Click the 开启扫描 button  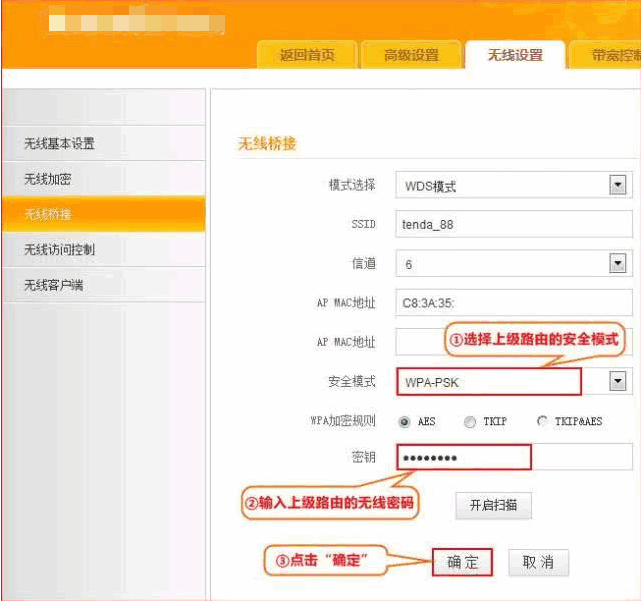click(x=493, y=506)
